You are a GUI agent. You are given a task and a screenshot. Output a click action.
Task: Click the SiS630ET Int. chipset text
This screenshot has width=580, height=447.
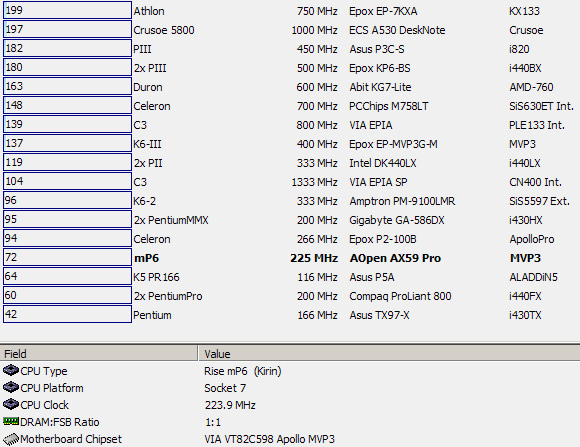pyautogui.click(x=541, y=106)
